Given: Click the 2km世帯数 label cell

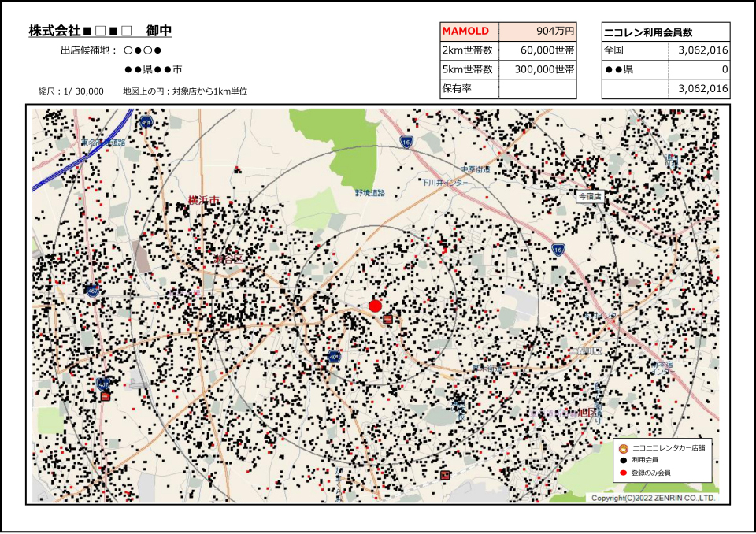Looking at the screenshot, I should tap(469, 50).
